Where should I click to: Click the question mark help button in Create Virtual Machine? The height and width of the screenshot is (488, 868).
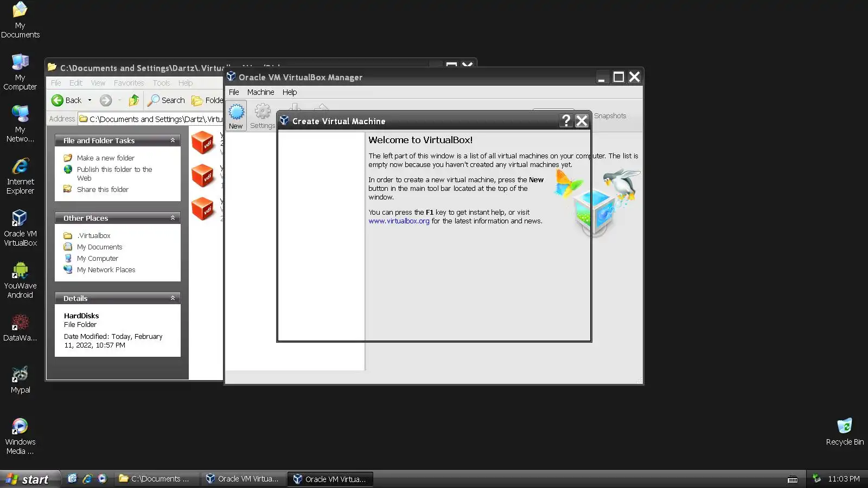pos(566,121)
